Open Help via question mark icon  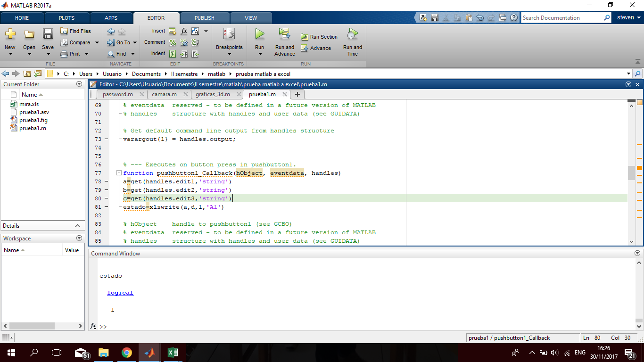pos(514,17)
